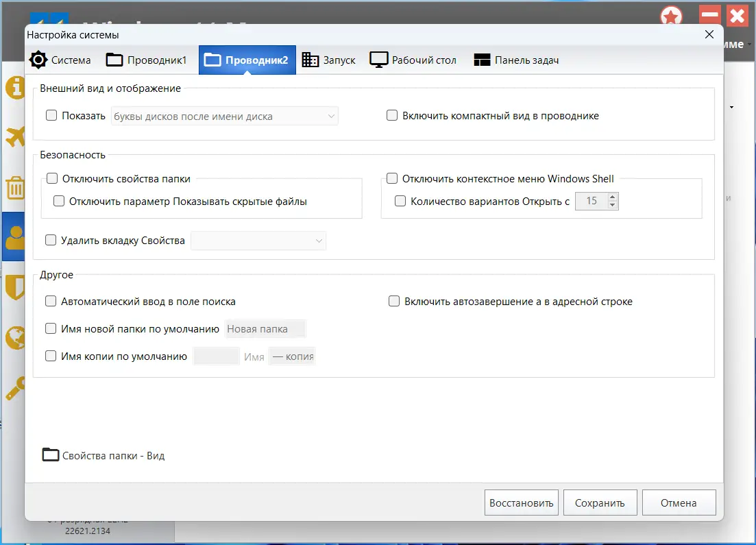This screenshot has height=545, width=756.
Task: Select the Проводник2 tab
Action: click(x=247, y=60)
